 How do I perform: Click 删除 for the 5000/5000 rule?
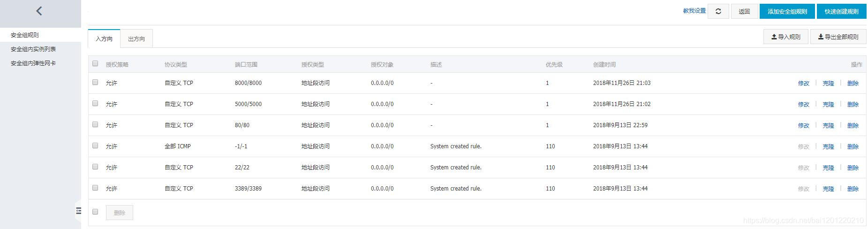[x=853, y=104]
